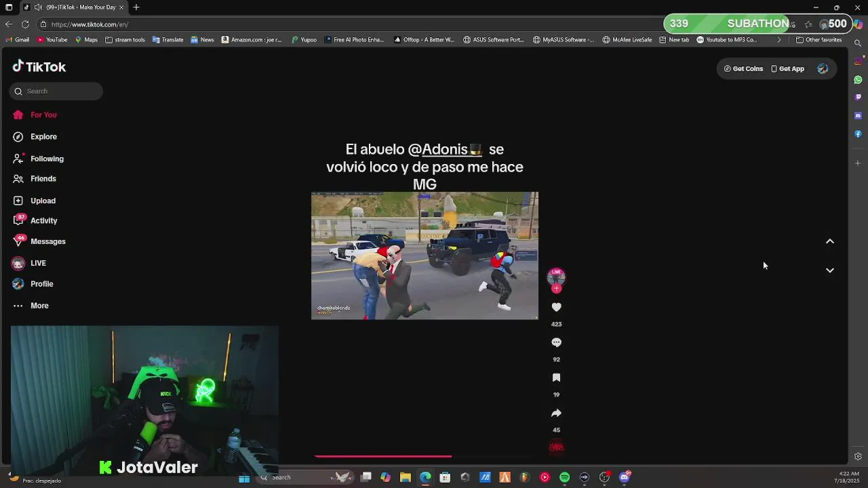
Task: Open the Edge sidebar search icon
Action: [858, 43]
